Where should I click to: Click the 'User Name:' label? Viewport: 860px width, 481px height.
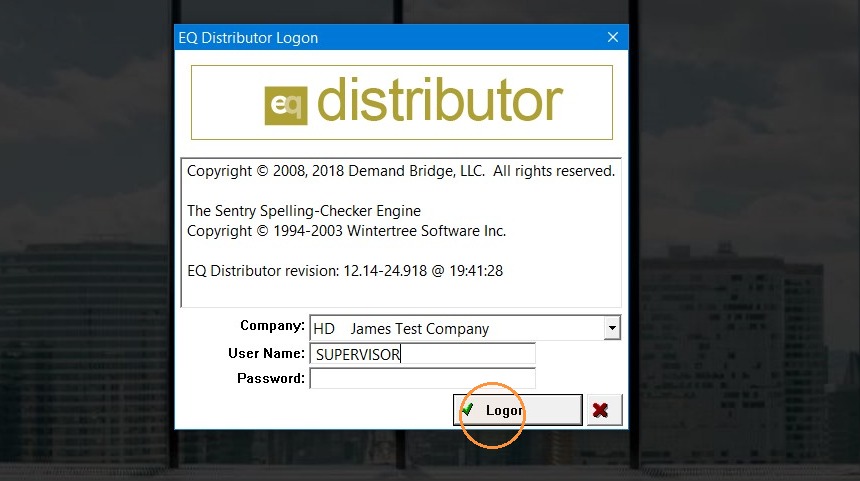(x=266, y=353)
